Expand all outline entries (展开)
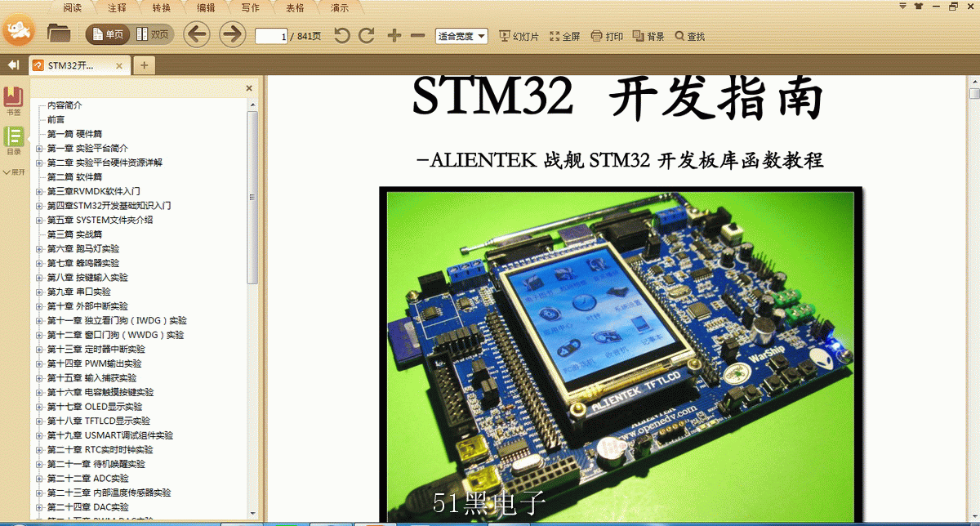This screenshot has height=526, width=980. coord(14,172)
